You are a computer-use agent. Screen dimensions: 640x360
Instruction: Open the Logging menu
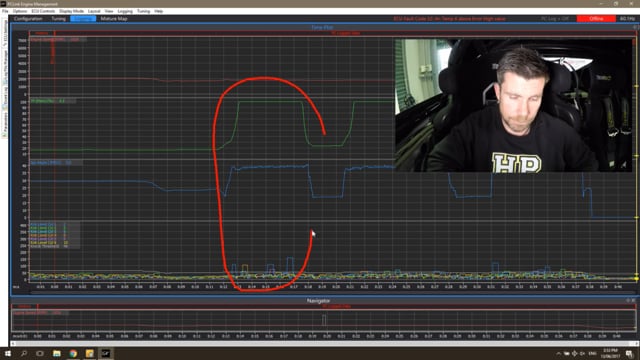pos(125,11)
